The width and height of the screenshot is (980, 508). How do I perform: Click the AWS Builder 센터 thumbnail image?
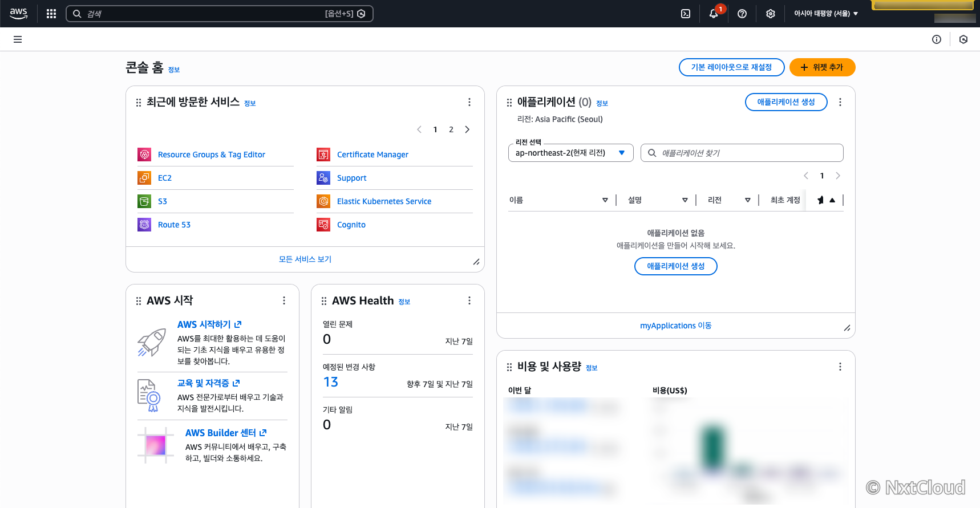(x=156, y=445)
